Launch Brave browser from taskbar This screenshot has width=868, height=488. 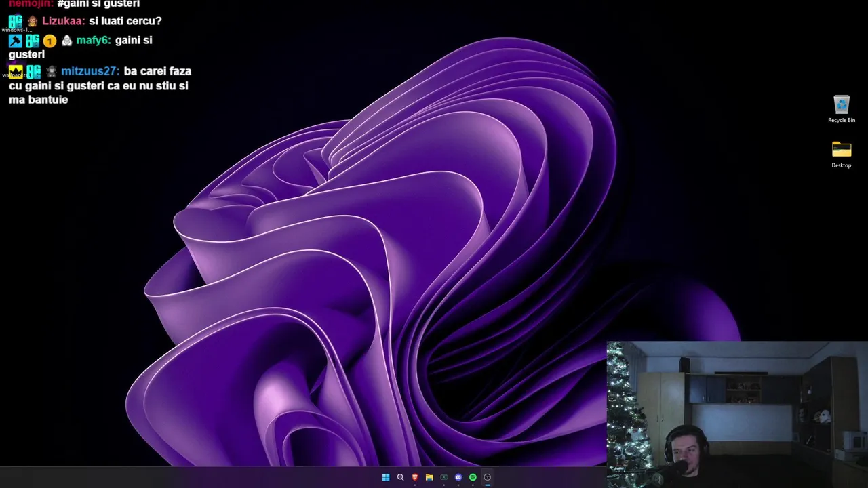click(415, 477)
